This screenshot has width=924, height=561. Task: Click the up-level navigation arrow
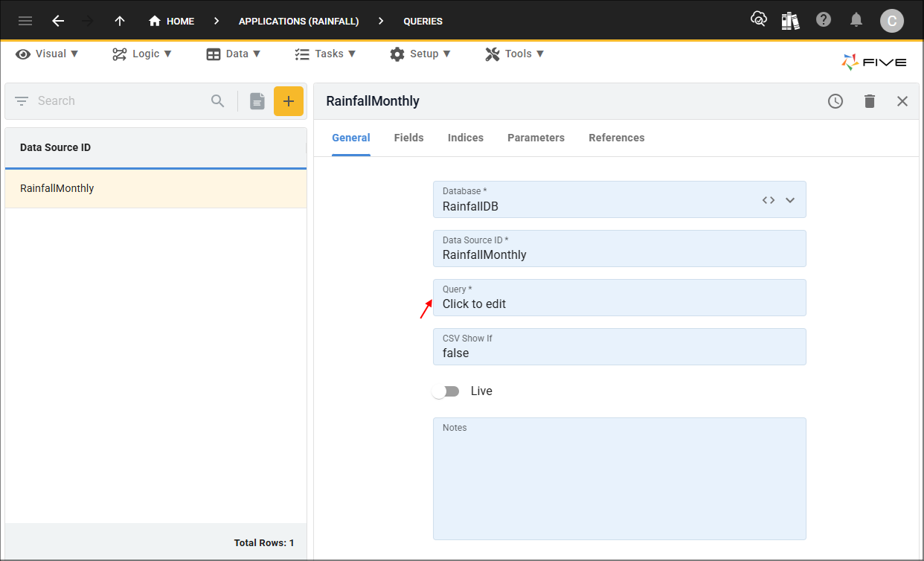119,20
